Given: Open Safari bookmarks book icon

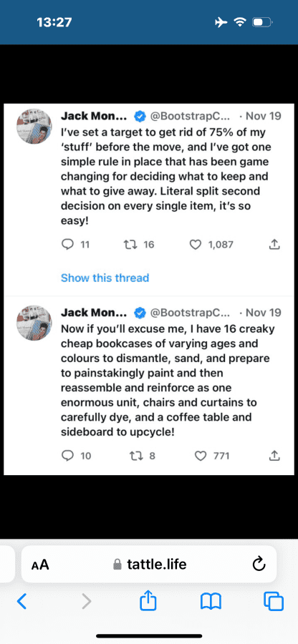Looking at the screenshot, I should click(211, 602).
